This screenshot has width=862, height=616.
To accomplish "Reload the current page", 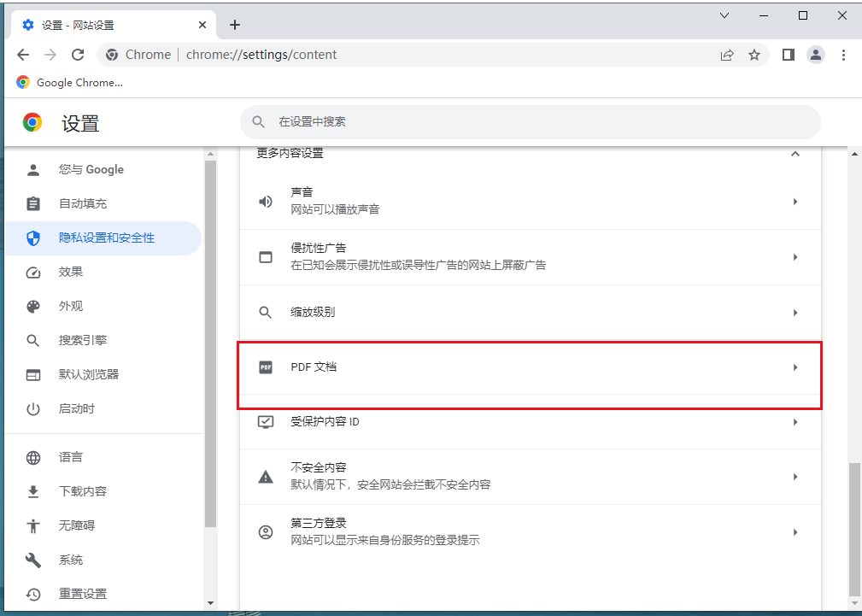I will (x=78, y=55).
